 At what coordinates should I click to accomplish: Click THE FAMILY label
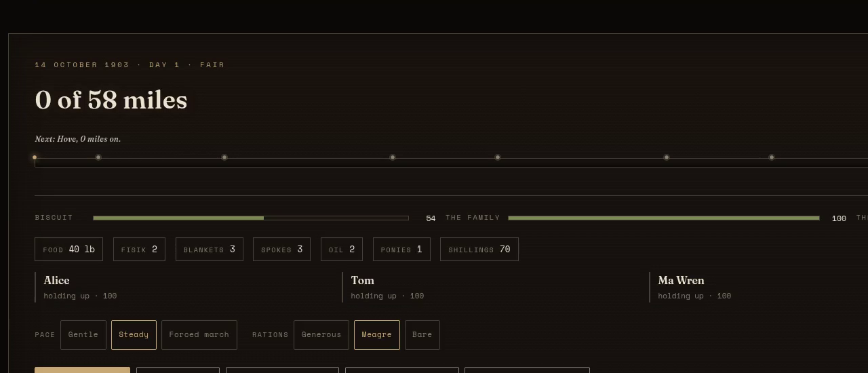tap(473, 218)
